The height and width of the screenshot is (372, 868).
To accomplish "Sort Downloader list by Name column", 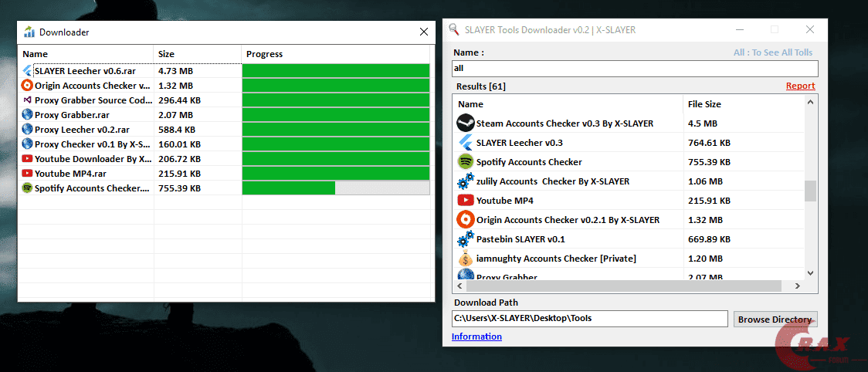I will coord(86,54).
